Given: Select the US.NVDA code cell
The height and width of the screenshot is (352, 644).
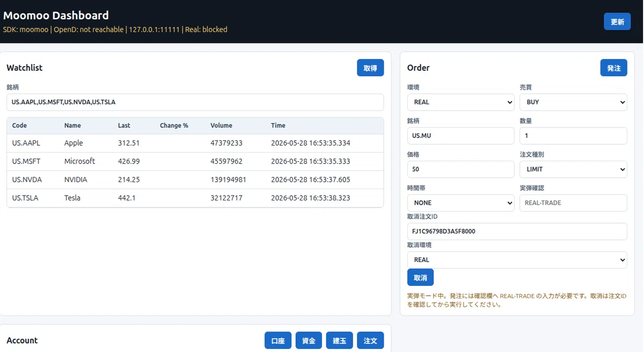Looking at the screenshot, I should 27,179.
